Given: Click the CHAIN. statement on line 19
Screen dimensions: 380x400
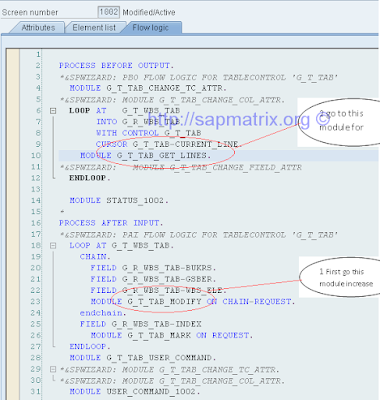Looking at the screenshot, I should pyautogui.click(x=95, y=257).
